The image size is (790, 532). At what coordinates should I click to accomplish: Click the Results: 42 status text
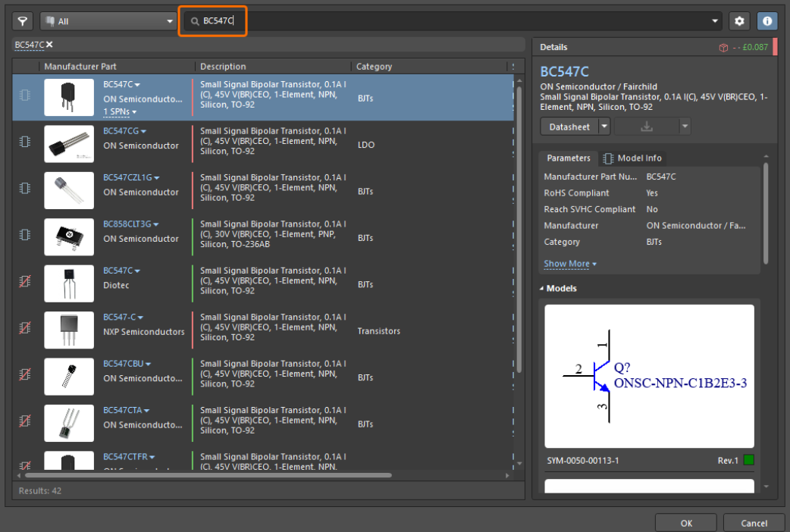click(x=39, y=490)
